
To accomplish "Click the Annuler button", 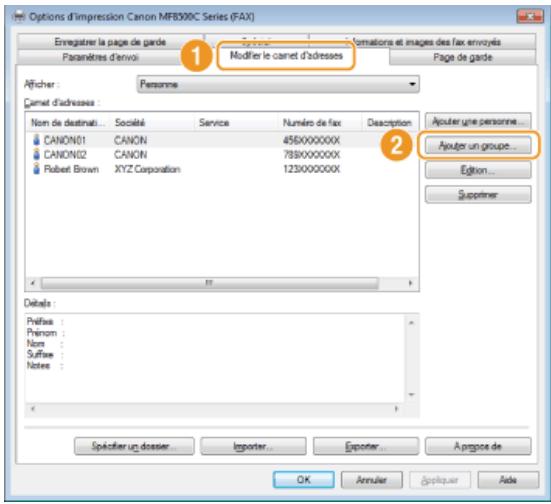I will point(371,480).
